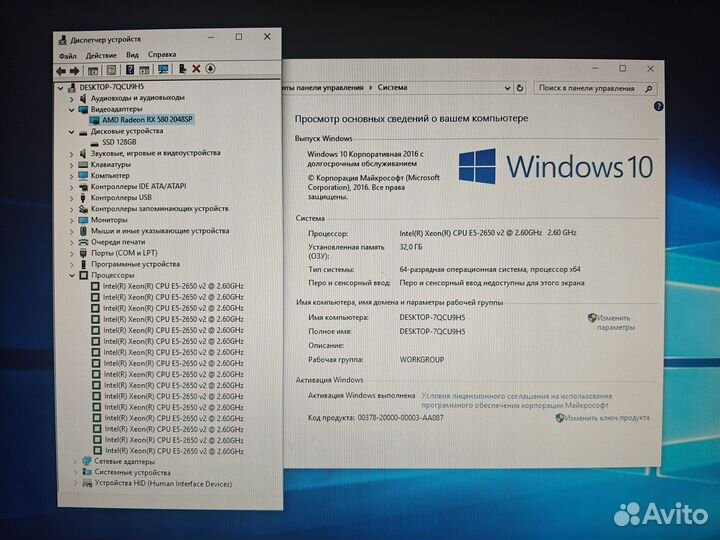Click the refresh button beside the address bar
720x540 pixels.
[520, 88]
